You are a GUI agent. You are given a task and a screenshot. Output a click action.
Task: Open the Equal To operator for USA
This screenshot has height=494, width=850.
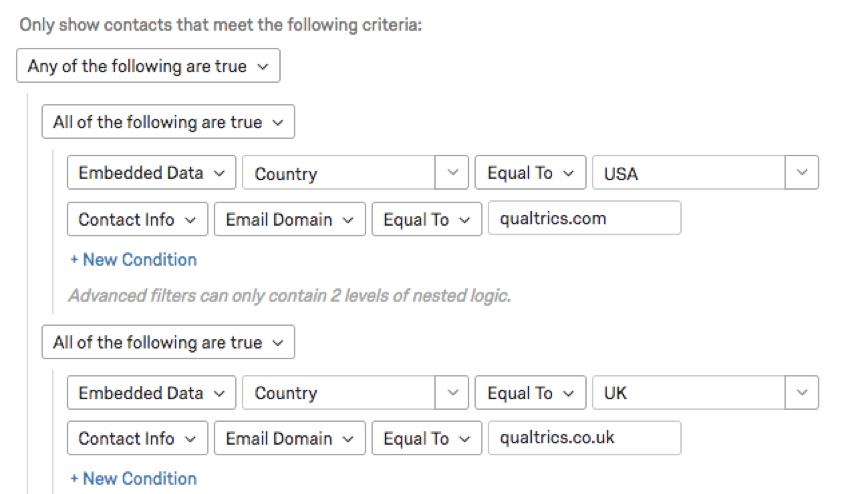(530, 173)
